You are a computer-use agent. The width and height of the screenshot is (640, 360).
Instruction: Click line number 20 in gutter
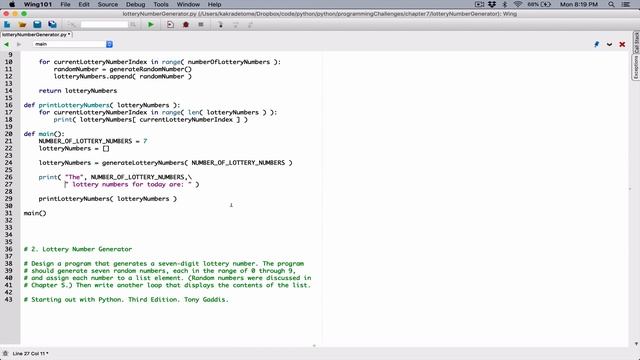(x=9, y=134)
